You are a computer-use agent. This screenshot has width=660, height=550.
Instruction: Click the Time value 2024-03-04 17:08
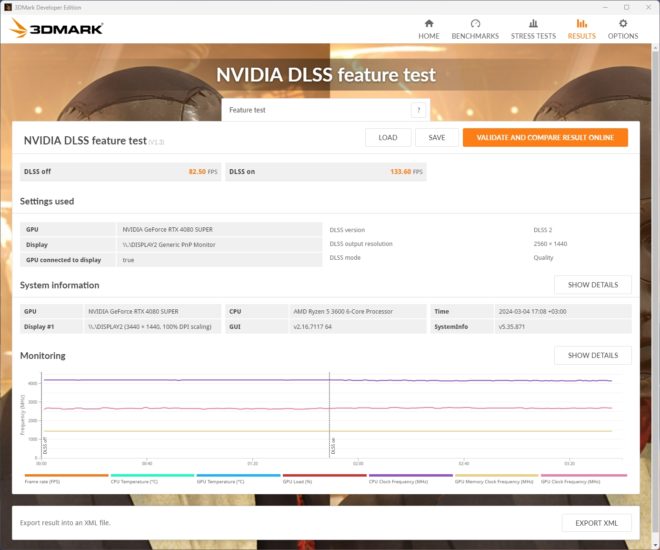point(532,311)
